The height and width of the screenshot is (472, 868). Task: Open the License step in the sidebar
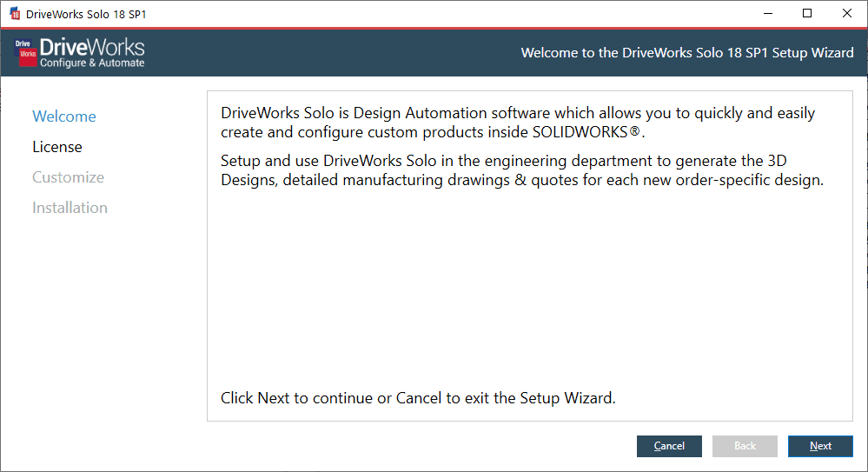coord(57,147)
